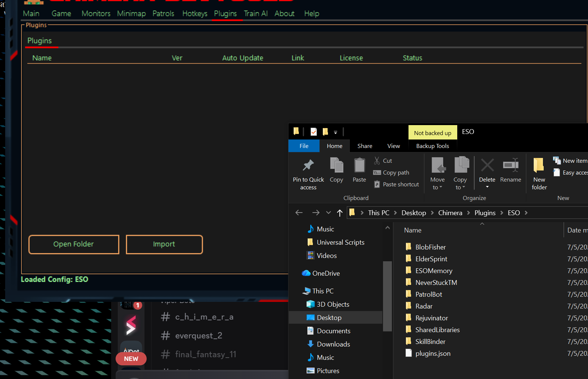Click the Pin to Quick access icon
This screenshot has height=379, width=588.
[308, 165]
